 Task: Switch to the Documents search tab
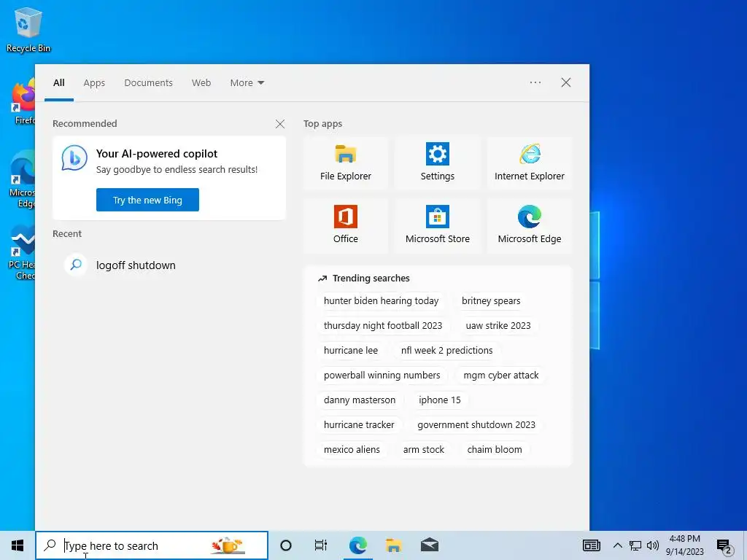pyautogui.click(x=148, y=83)
